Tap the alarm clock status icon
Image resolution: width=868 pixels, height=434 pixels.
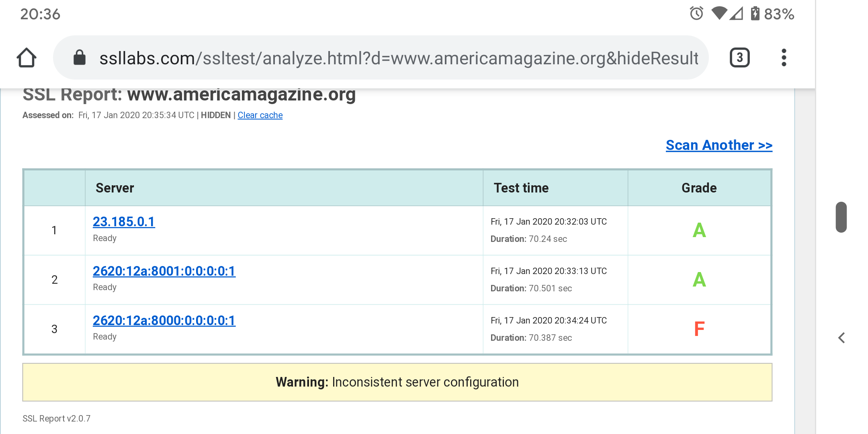696,14
